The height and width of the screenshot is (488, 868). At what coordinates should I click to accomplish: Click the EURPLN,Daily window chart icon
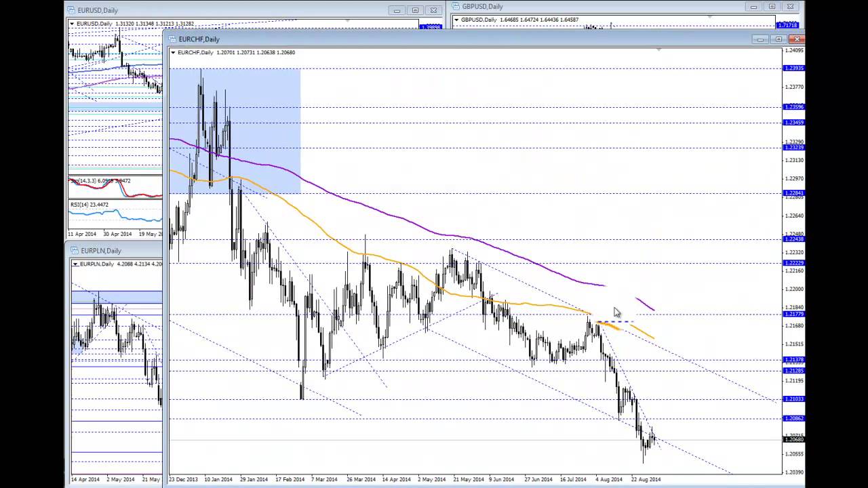(x=75, y=251)
